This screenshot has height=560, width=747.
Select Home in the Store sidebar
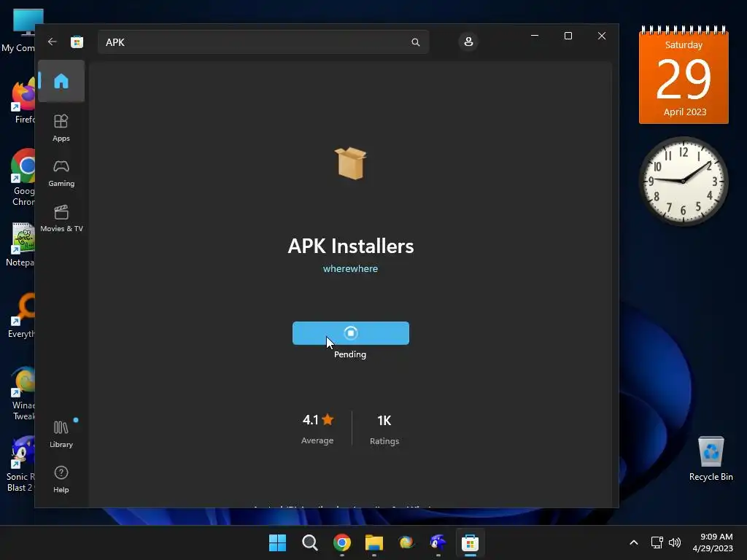pos(61,81)
